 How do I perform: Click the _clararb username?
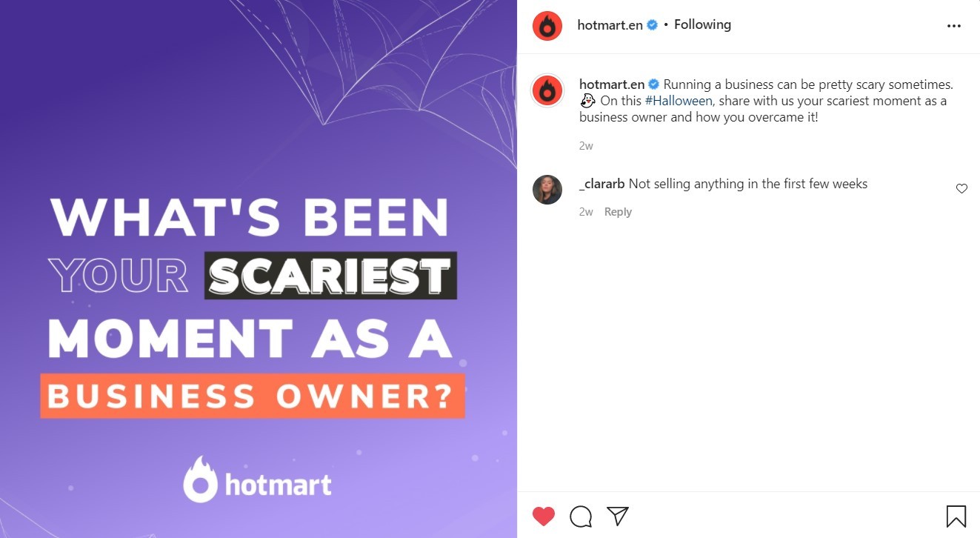click(601, 184)
